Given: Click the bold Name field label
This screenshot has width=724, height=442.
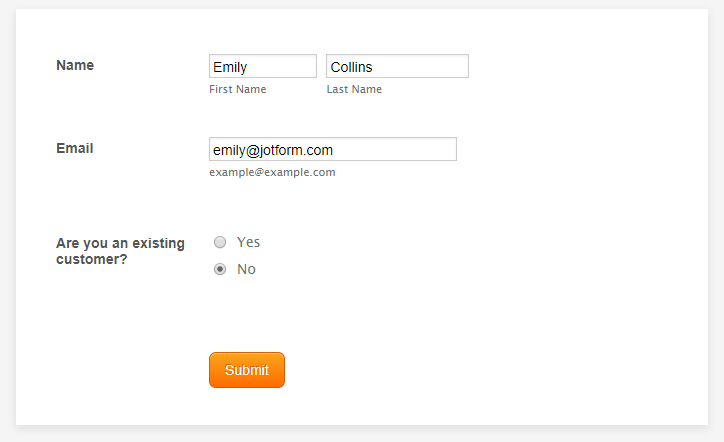Looking at the screenshot, I should 75,65.
